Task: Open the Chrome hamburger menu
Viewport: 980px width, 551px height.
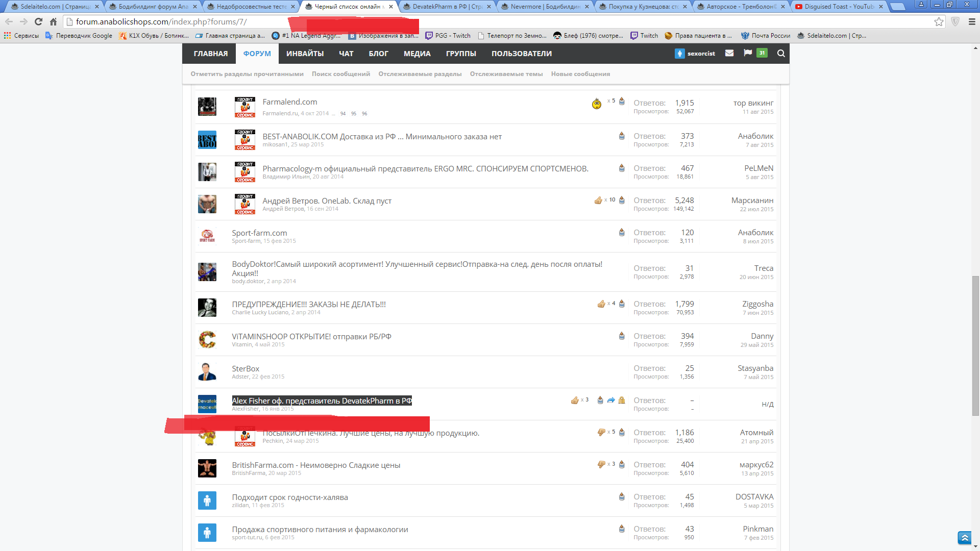Action: [x=972, y=21]
